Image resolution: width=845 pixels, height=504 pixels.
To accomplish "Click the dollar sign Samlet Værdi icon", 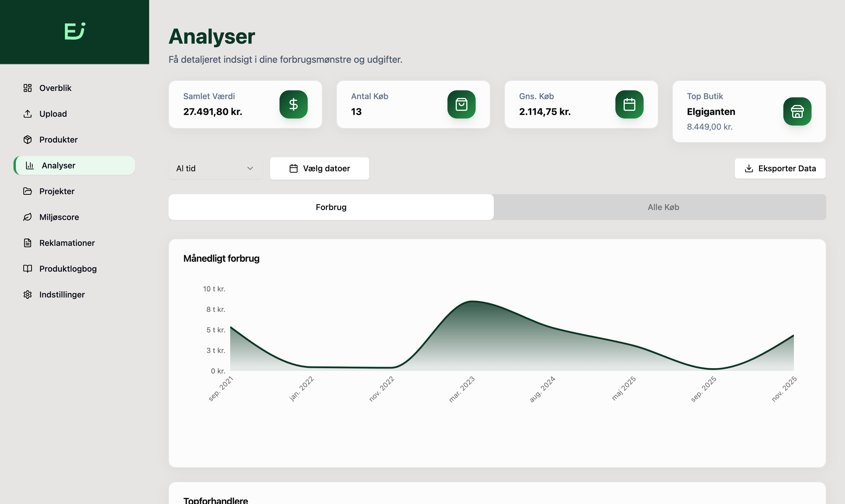I will [293, 104].
